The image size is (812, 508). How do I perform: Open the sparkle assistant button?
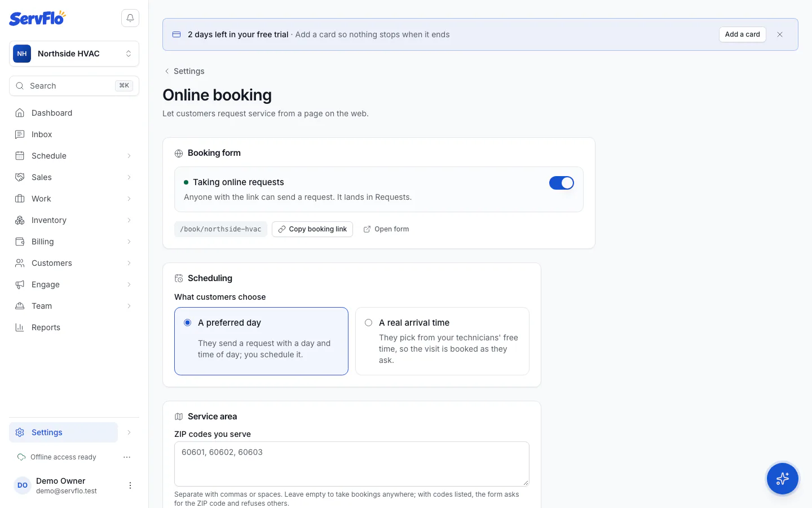pyautogui.click(x=782, y=479)
